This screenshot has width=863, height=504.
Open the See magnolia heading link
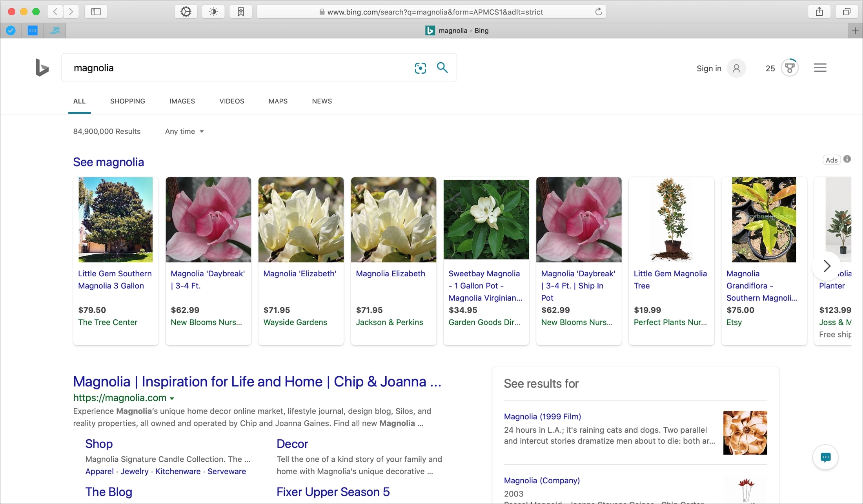(109, 162)
